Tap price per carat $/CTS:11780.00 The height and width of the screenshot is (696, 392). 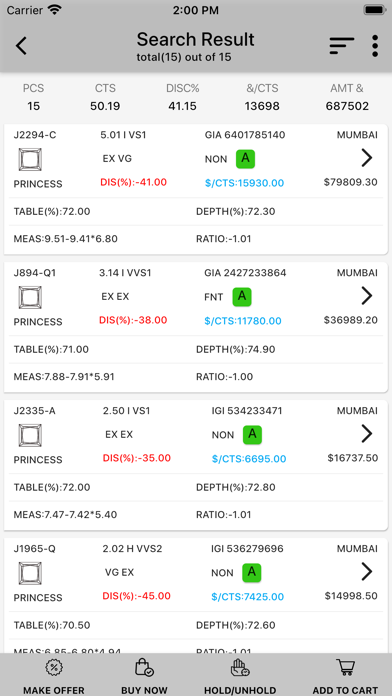click(x=243, y=321)
